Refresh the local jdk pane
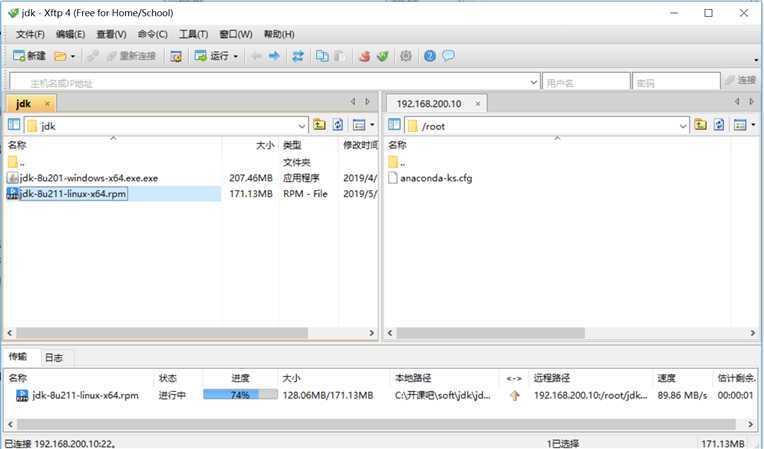 tap(338, 125)
